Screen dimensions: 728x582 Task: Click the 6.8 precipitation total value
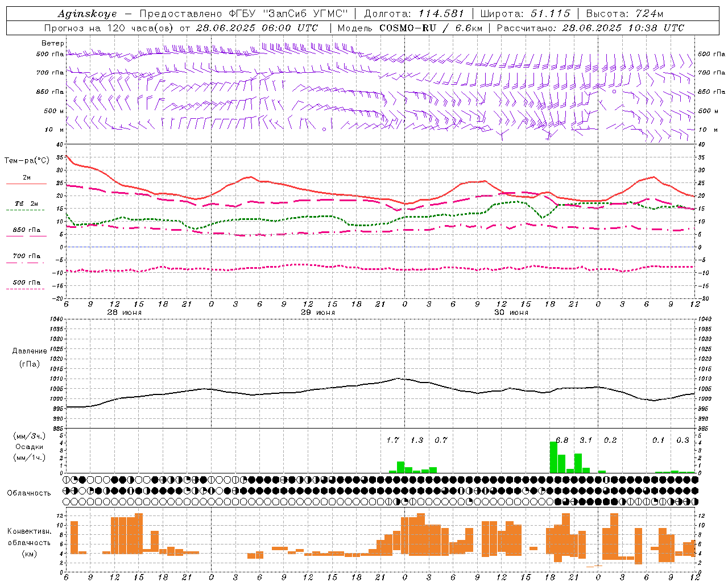562,440
